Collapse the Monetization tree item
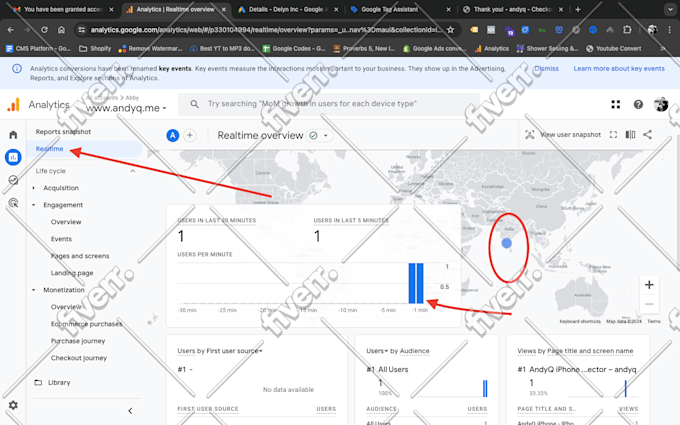Screen dimensions: 680x425 coord(34,290)
